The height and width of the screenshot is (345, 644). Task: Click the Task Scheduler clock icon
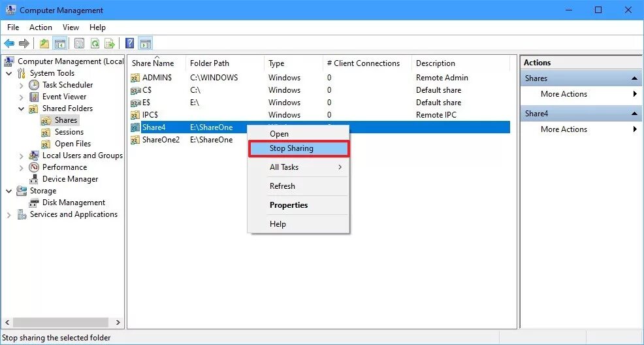point(34,85)
